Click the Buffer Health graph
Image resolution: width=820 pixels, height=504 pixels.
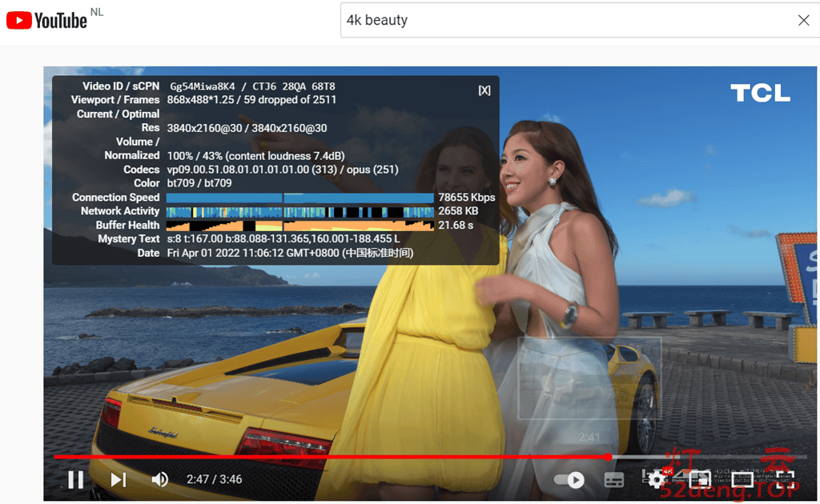300,226
